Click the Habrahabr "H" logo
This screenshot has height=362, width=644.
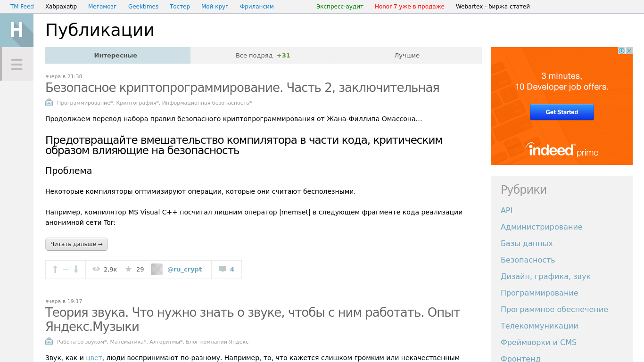17,29
